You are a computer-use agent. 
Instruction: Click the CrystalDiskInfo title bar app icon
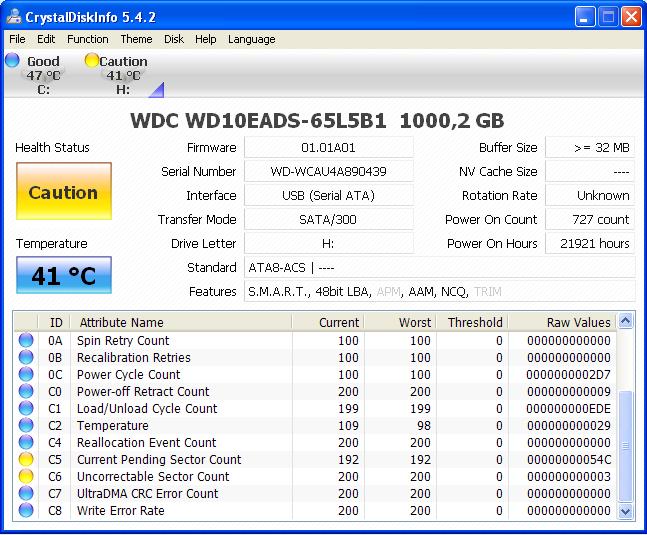pos(14,17)
